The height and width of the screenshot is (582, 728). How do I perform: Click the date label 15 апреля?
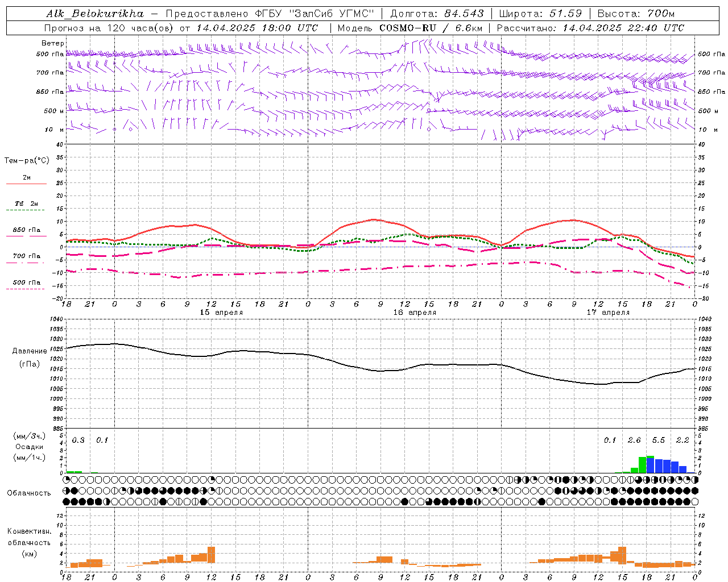221,313
